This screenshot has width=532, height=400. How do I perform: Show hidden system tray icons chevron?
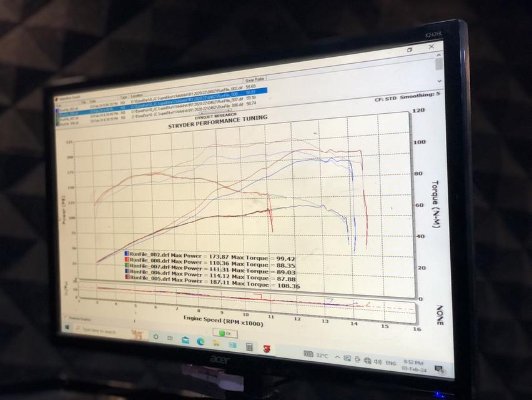click(337, 357)
